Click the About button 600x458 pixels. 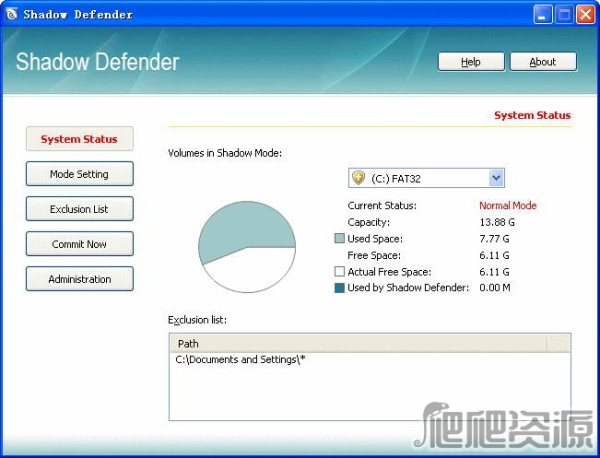pyautogui.click(x=543, y=62)
